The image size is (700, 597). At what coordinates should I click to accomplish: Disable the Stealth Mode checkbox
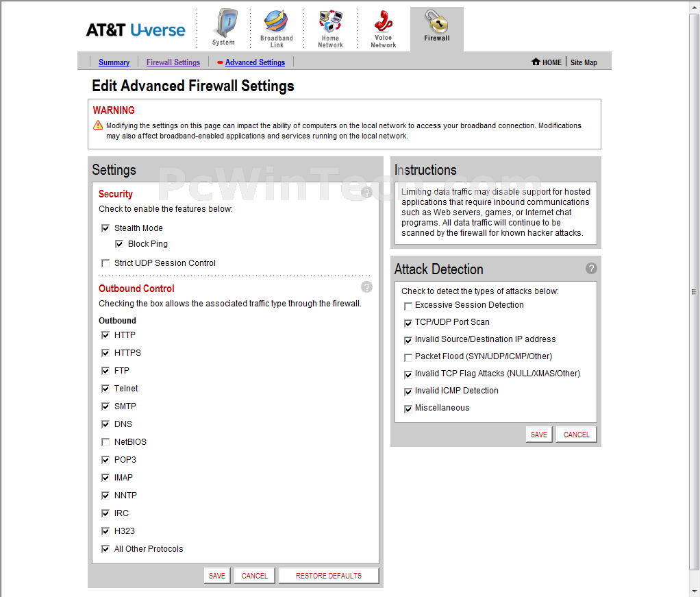pos(105,228)
